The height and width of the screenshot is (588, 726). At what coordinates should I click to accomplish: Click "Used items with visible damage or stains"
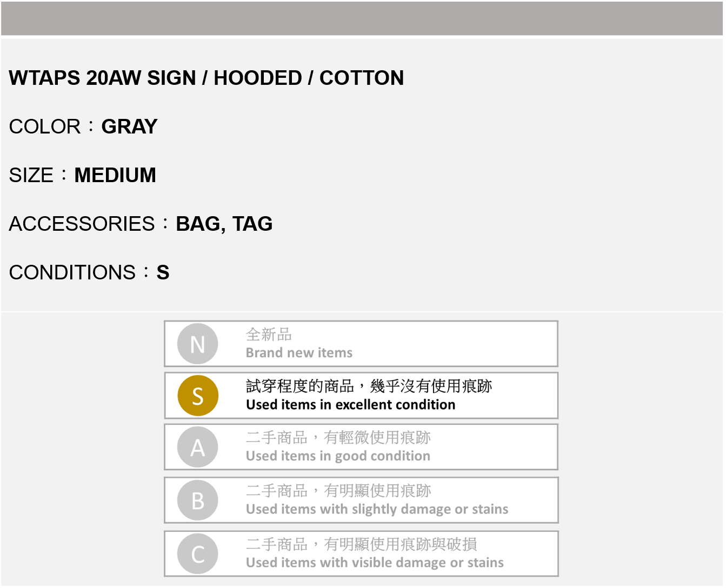pyautogui.click(x=375, y=563)
